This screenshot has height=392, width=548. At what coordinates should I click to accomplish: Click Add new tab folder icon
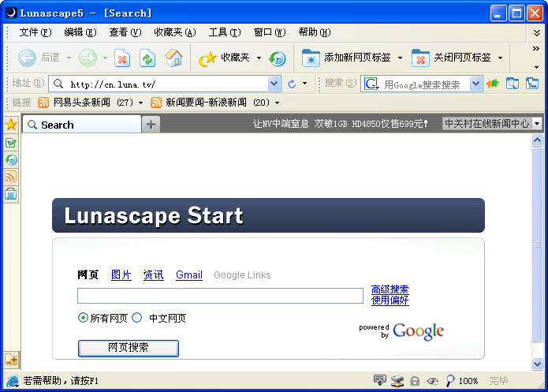click(x=311, y=58)
